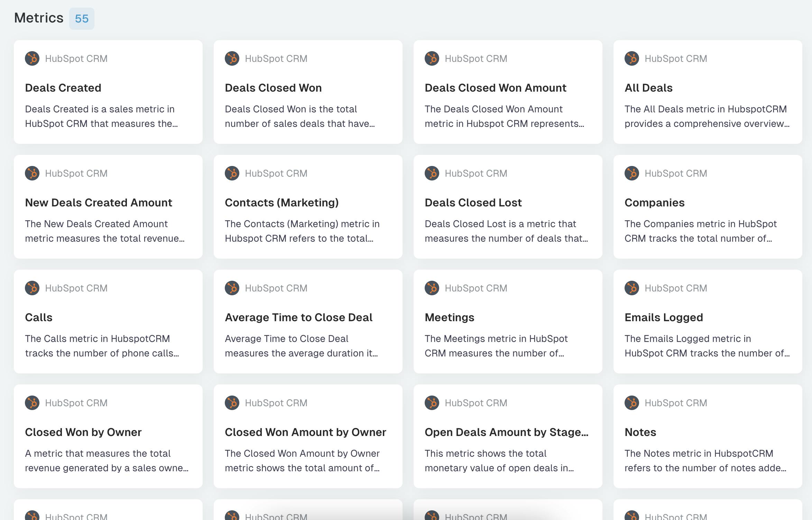Click the Calls description text
Viewport: 812px width, 520px height.
(102, 346)
